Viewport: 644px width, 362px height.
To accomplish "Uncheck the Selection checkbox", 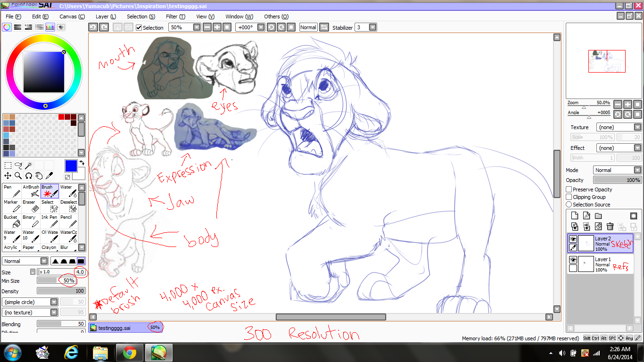I will (139, 28).
